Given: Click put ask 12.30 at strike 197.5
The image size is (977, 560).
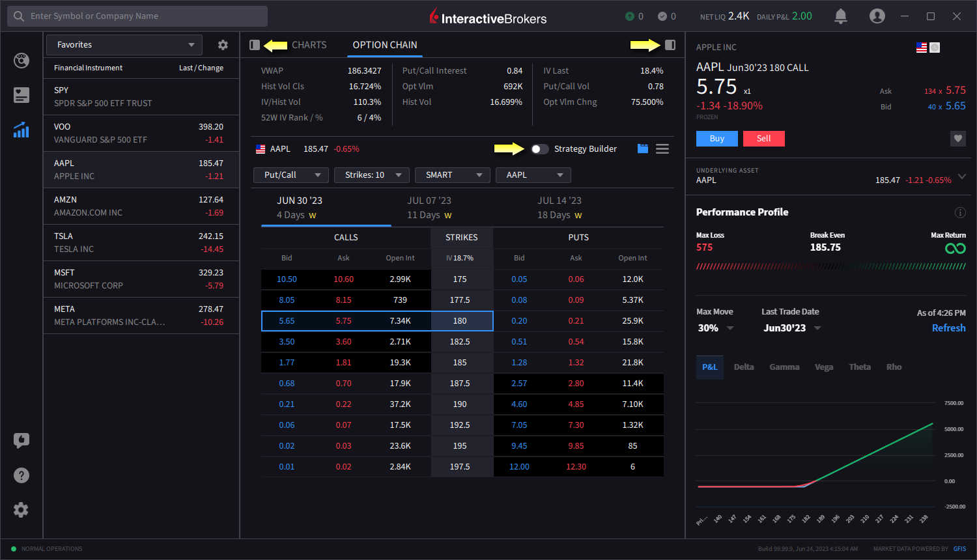Looking at the screenshot, I should point(576,467).
